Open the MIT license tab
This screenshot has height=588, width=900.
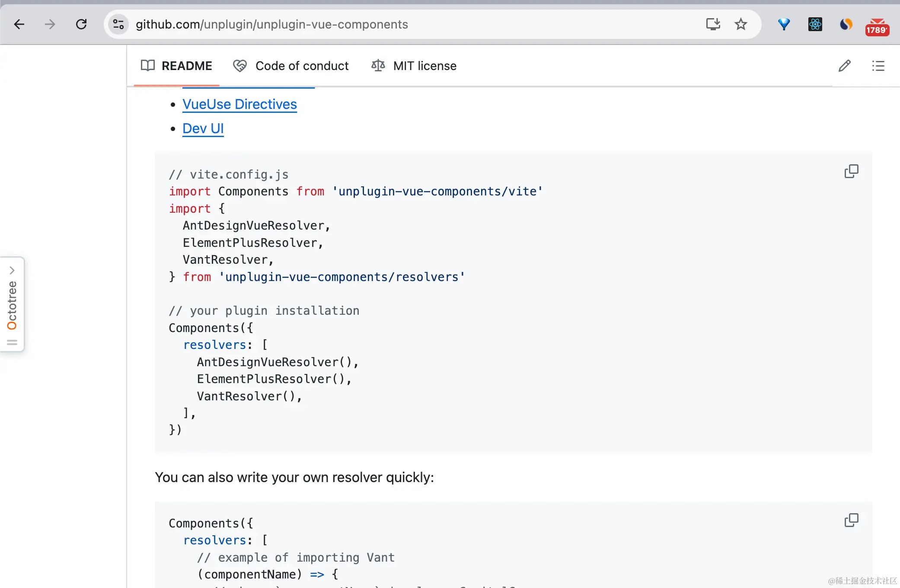(x=414, y=66)
